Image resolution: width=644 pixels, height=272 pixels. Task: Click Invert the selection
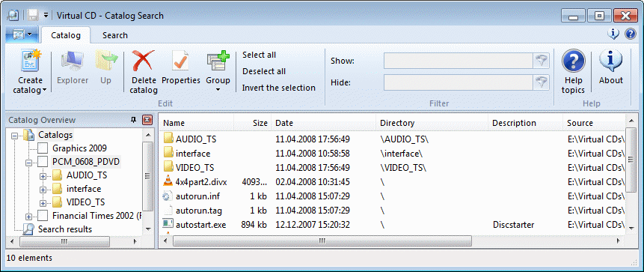(x=279, y=88)
